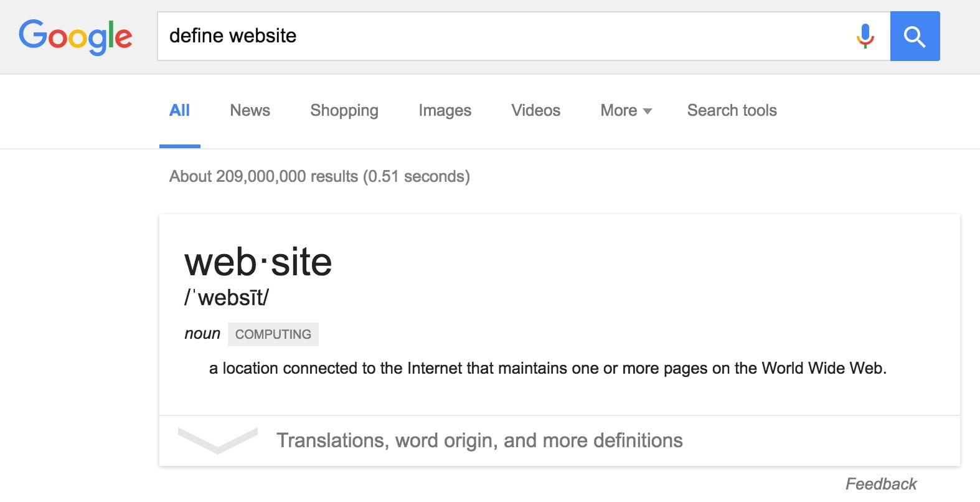Click the COMPUTING label tag
The height and width of the screenshot is (502, 980).
273,334
